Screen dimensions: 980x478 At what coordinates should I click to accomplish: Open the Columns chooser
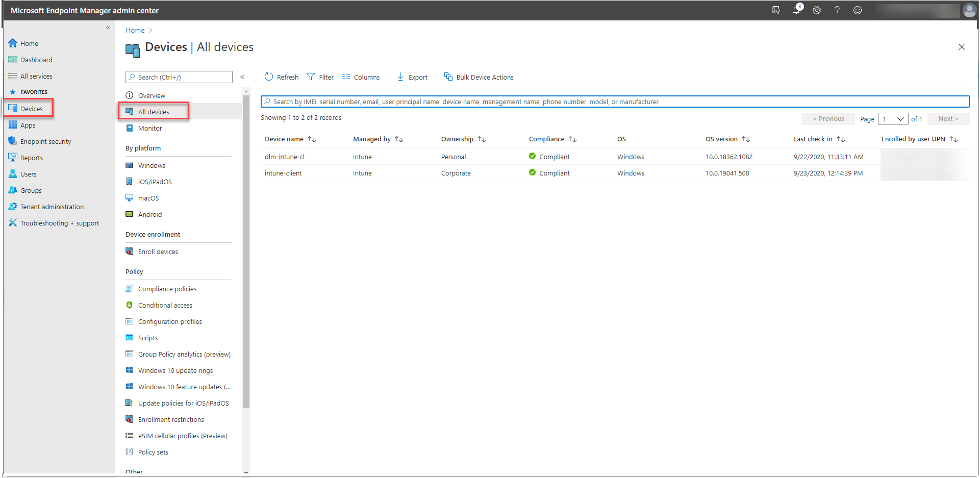pos(360,77)
